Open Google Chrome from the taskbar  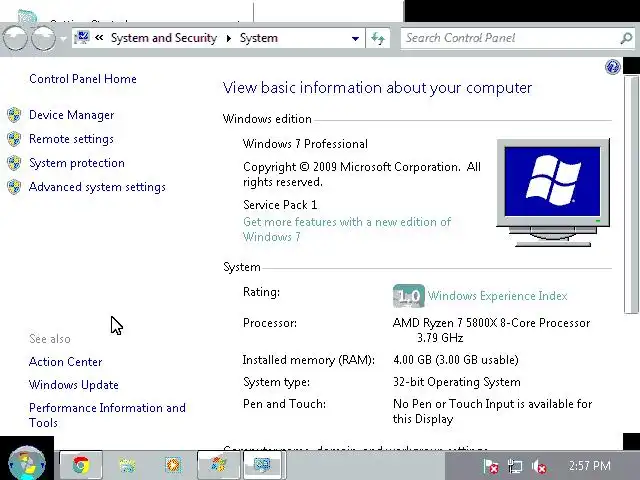[81, 465]
